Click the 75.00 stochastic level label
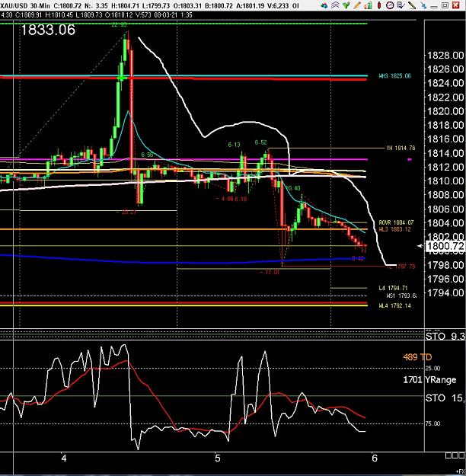The height and width of the screenshot is (476, 466). click(x=432, y=423)
